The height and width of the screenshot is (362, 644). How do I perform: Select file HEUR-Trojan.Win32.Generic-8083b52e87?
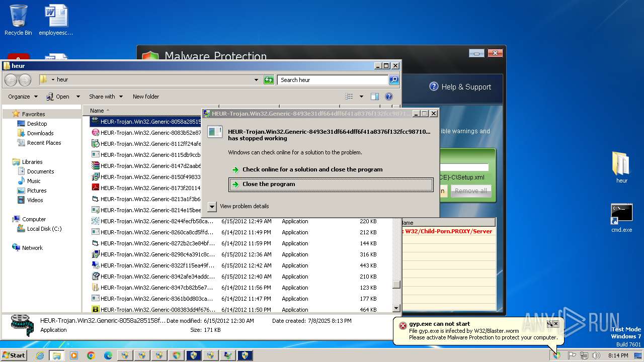coord(146,133)
